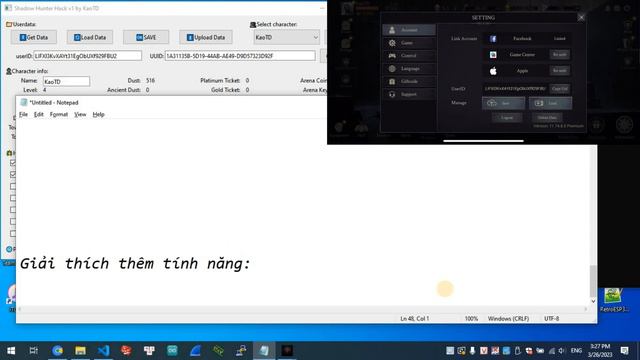
Task: Click the Load Data button in hack tool
Action: 90,37
